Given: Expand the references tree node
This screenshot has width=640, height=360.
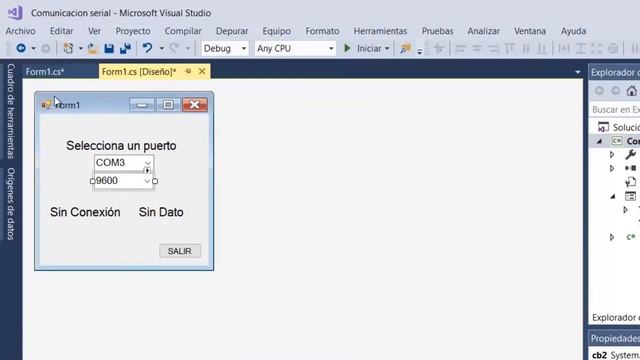Looking at the screenshot, I should 612,168.
